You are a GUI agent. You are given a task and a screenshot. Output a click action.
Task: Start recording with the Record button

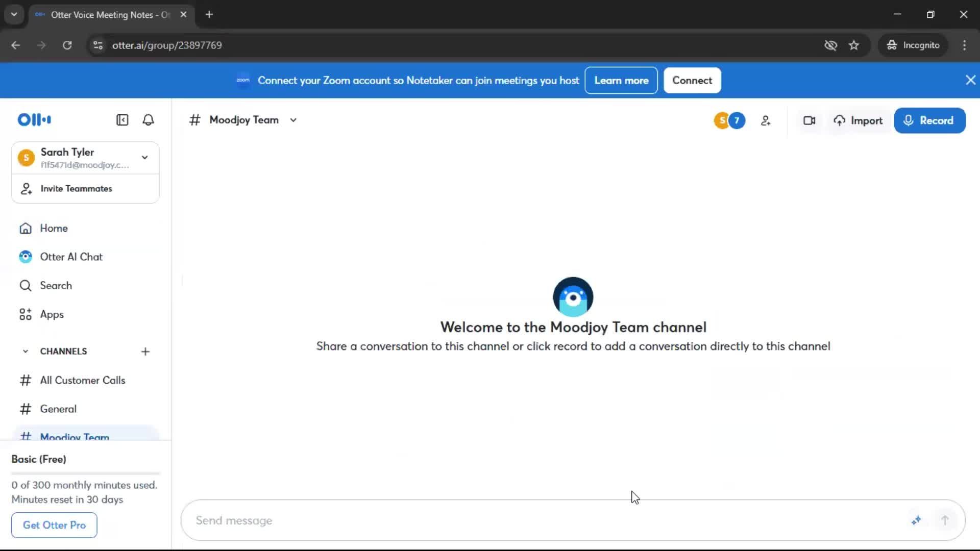click(929, 121)
